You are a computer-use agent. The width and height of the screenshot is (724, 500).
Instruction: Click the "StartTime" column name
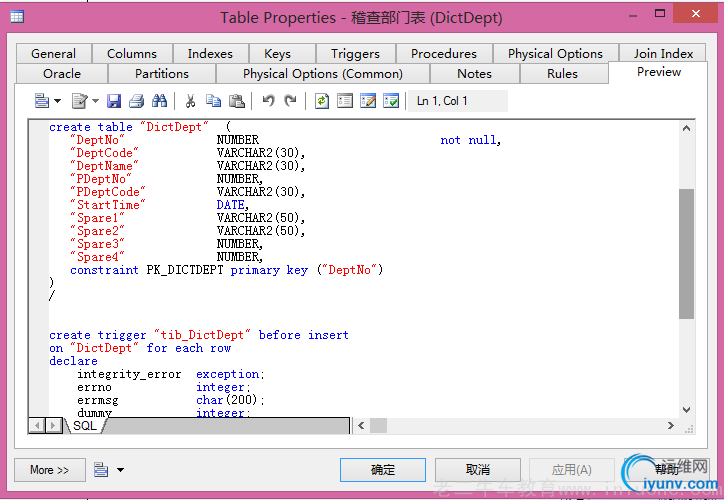pos(108,205)
